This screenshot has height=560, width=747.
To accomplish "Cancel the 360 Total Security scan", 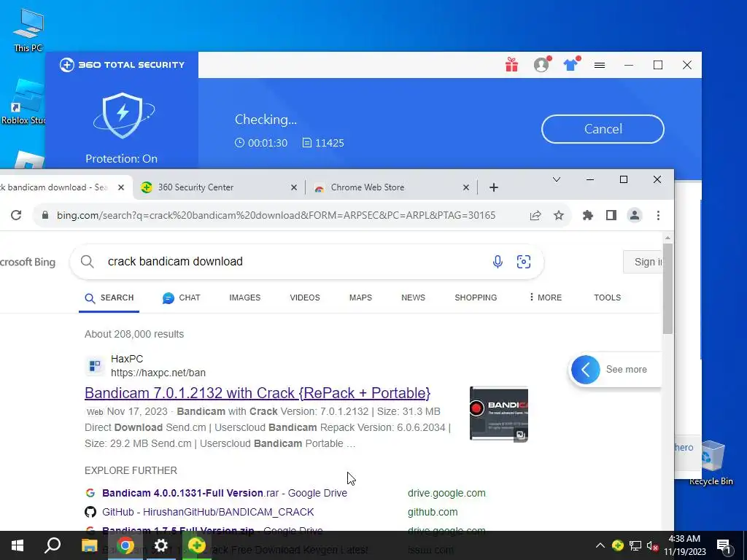I will 603,129.
